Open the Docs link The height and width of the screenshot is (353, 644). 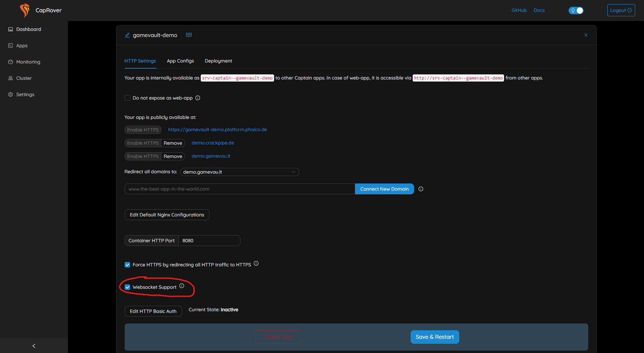click(x=539, y=10)
